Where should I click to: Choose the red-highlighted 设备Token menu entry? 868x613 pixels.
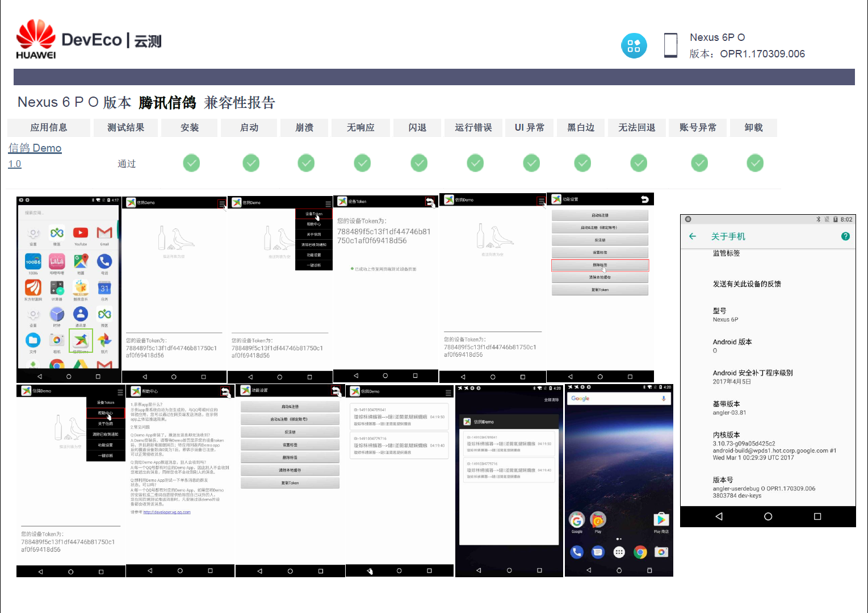pyautogui.click(x=314, y=214)
